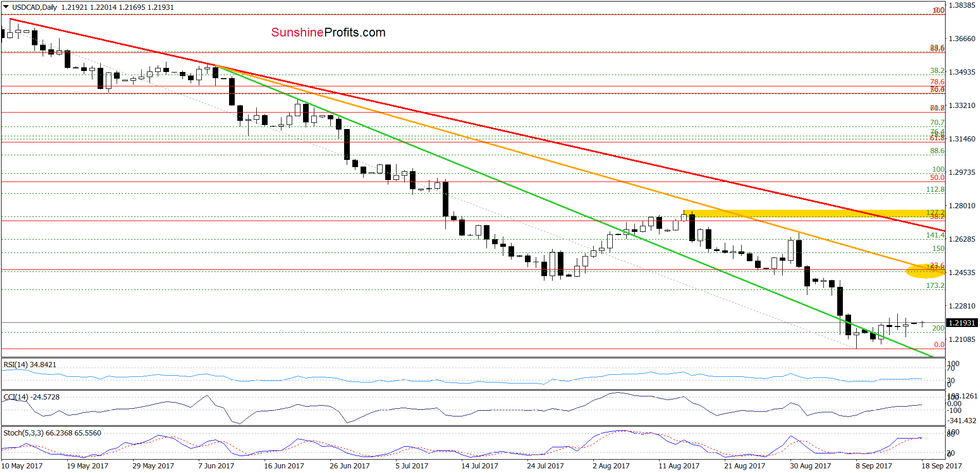Click the 1.22810 price axis label
This screenshot has height=473, width=980.
click(x=962, y=306)
